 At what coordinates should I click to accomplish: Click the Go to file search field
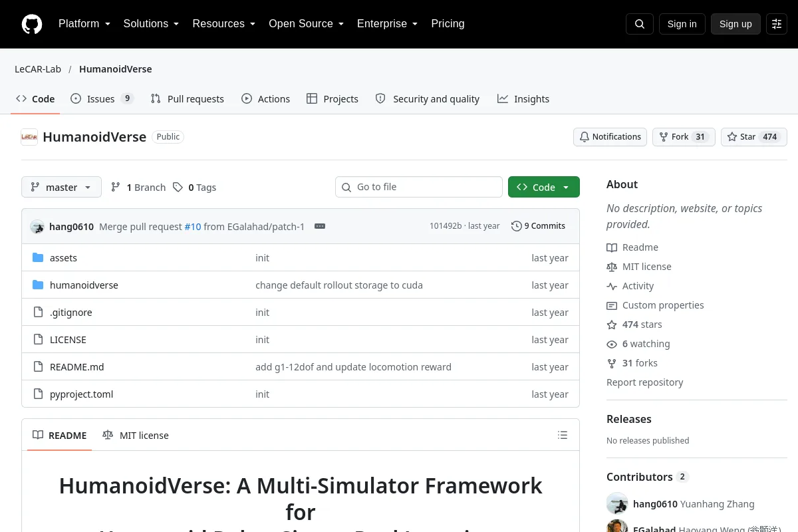click(419, 187)
